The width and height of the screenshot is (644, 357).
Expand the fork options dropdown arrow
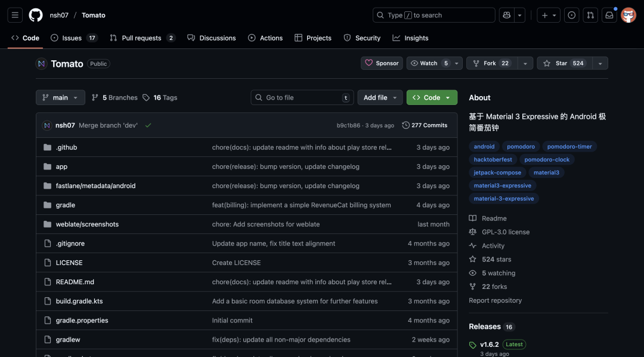pos(525,63)
